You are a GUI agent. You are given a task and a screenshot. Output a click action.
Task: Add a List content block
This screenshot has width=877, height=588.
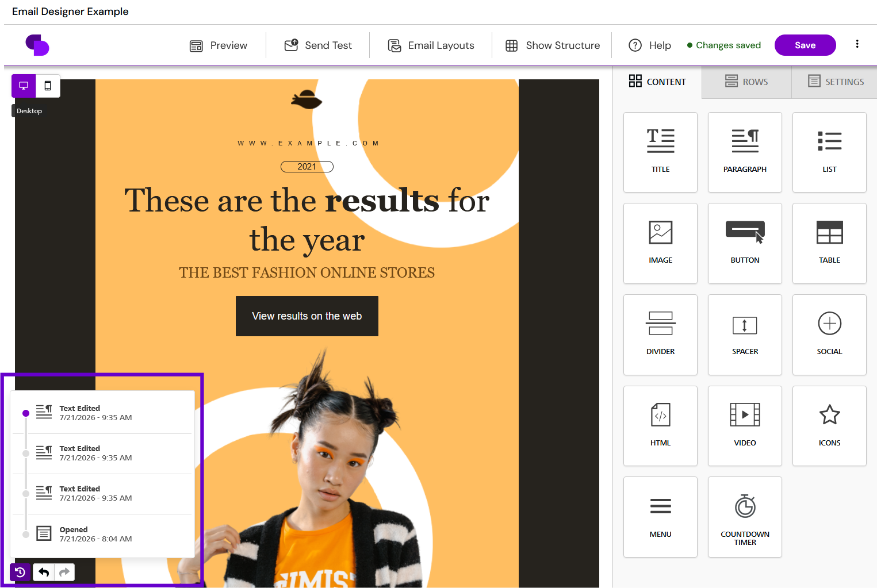point(829,152)
